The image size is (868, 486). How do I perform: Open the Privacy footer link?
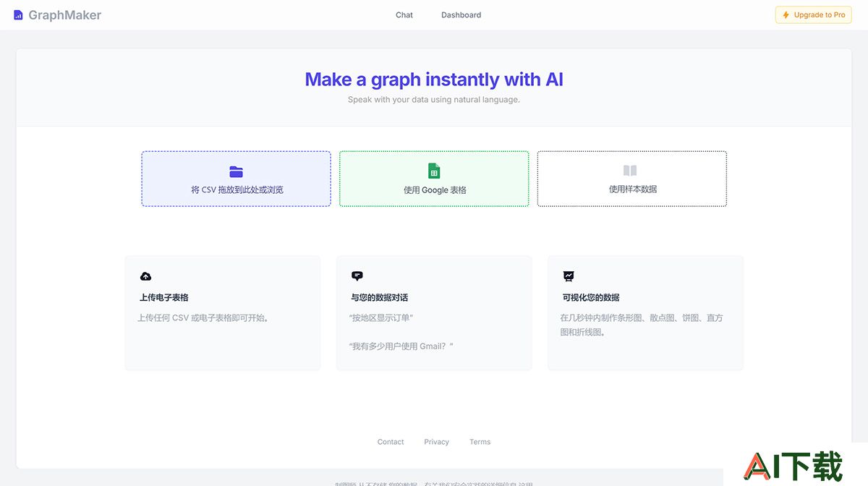coord(436,442)
